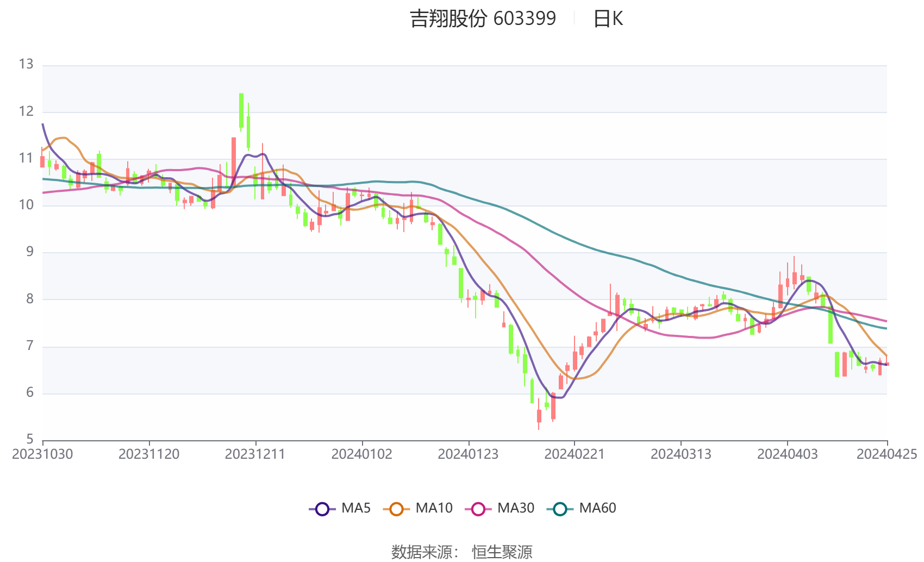
Task: Click the tallest green candle near 12
Action: point(241,111)
